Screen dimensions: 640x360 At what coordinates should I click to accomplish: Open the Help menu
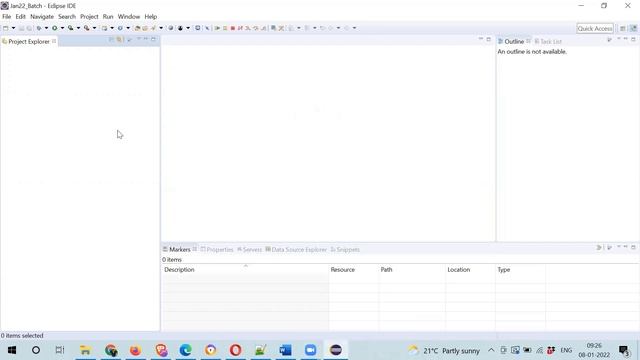coord(151,17)
